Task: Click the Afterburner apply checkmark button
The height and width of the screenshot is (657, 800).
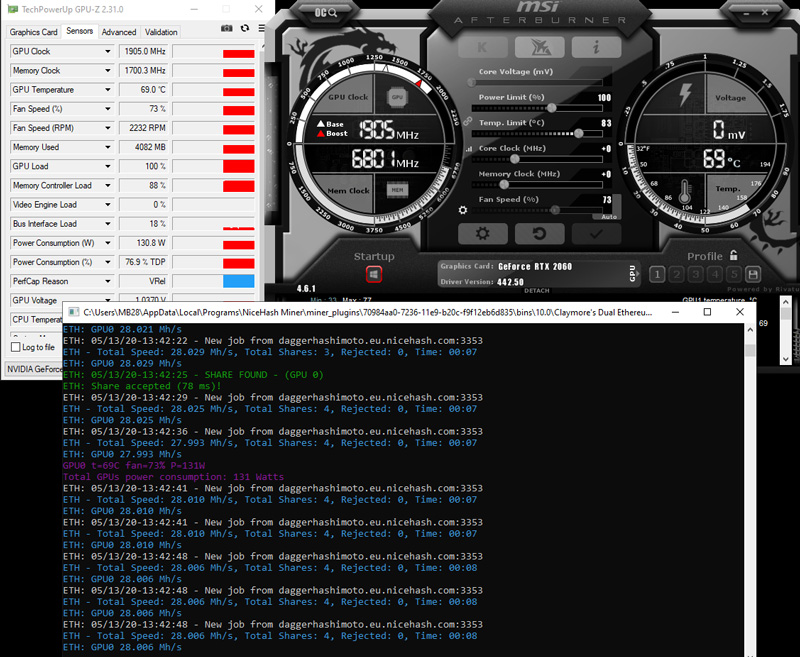Action: (x=596, y=234)
